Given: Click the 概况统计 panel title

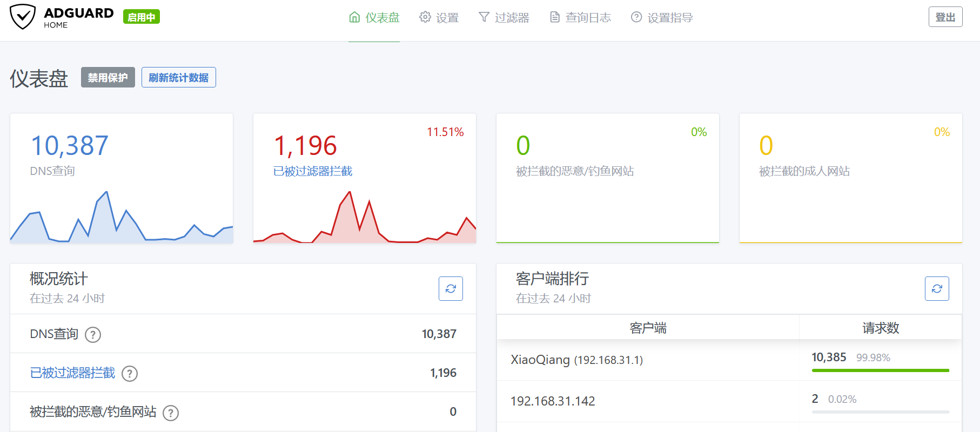Looking at the screenshot, I should pos(58,279).
